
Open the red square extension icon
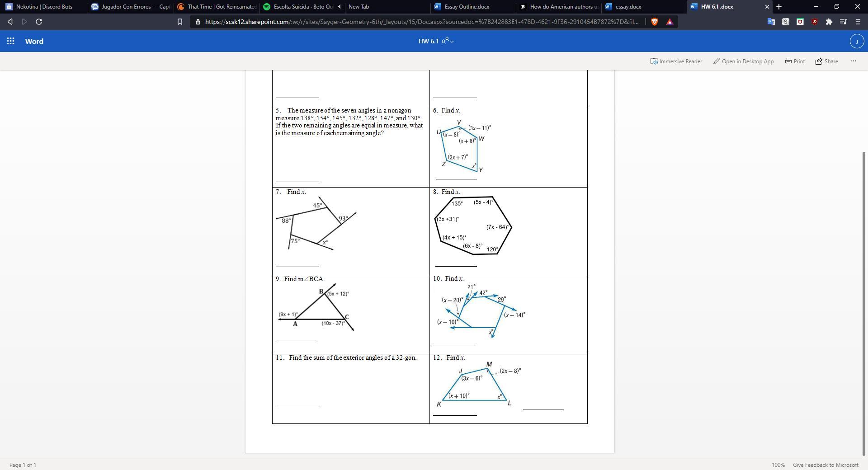(800, 22)
